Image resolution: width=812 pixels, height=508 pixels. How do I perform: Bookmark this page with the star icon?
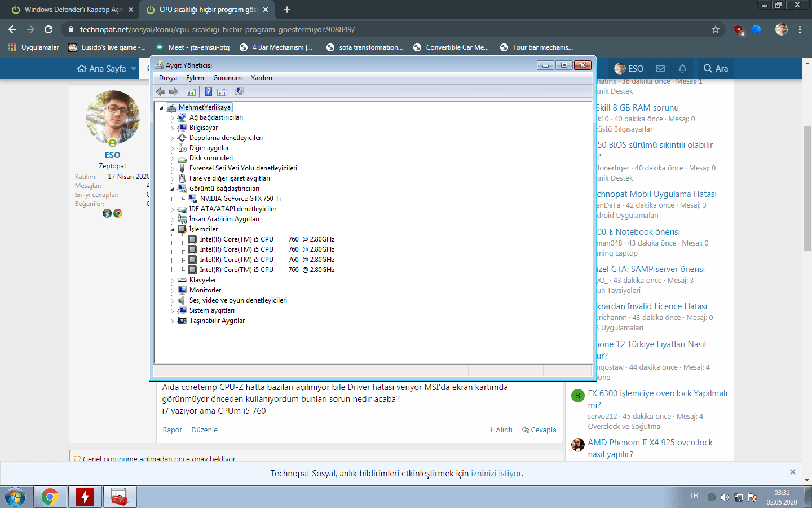(x=716, y=29)
